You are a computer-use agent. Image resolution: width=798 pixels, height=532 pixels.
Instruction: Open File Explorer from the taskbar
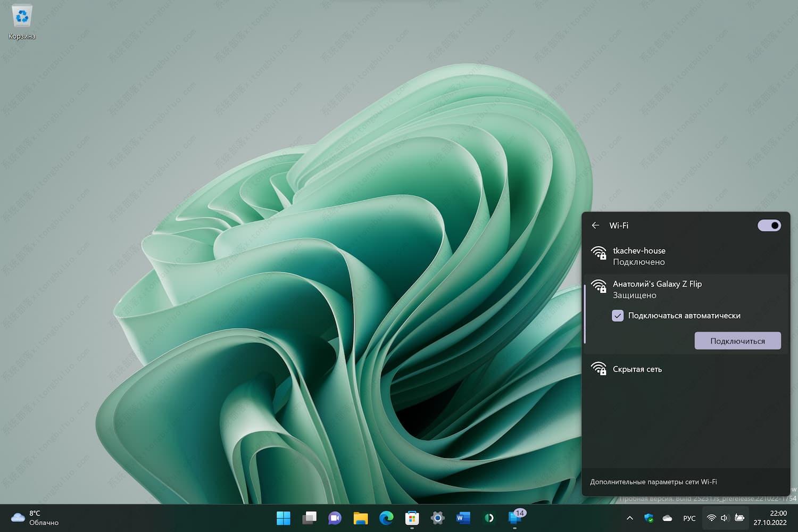[x=360, y=518]
